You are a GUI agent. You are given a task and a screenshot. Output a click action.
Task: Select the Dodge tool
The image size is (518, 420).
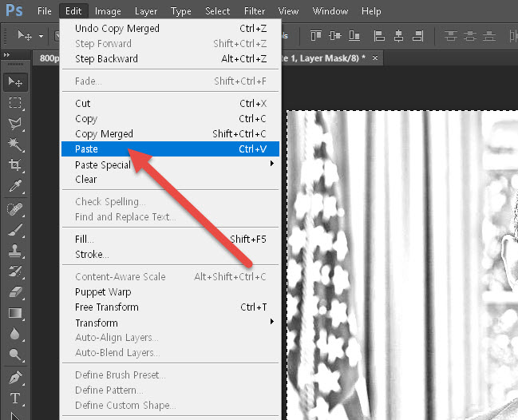pyautogui.click(x=15, y=355)
